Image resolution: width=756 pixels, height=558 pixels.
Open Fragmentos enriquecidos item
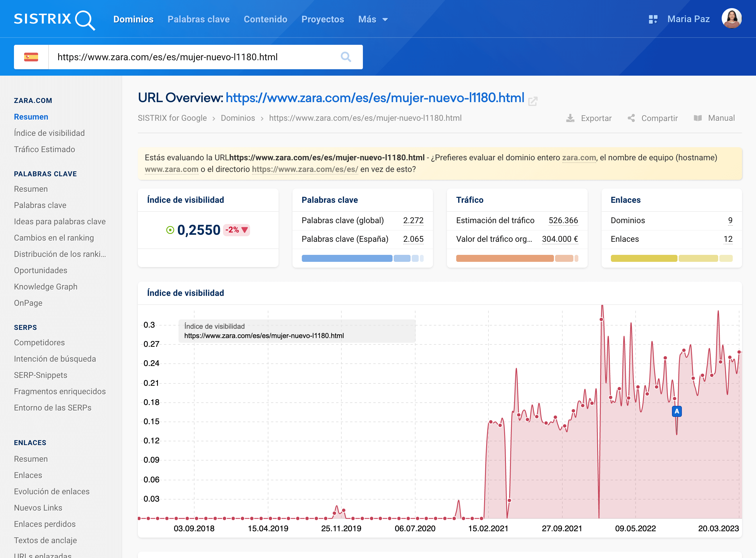(60, 391)
